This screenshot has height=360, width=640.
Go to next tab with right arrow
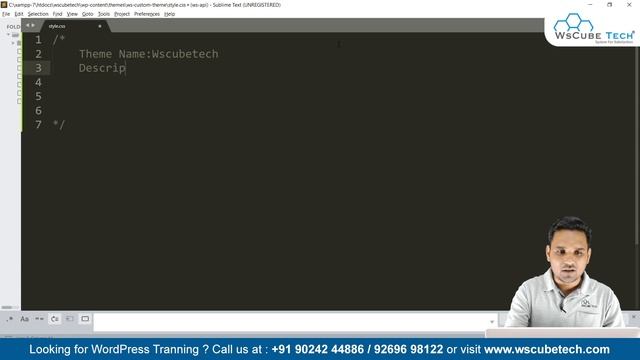point(33,25)
